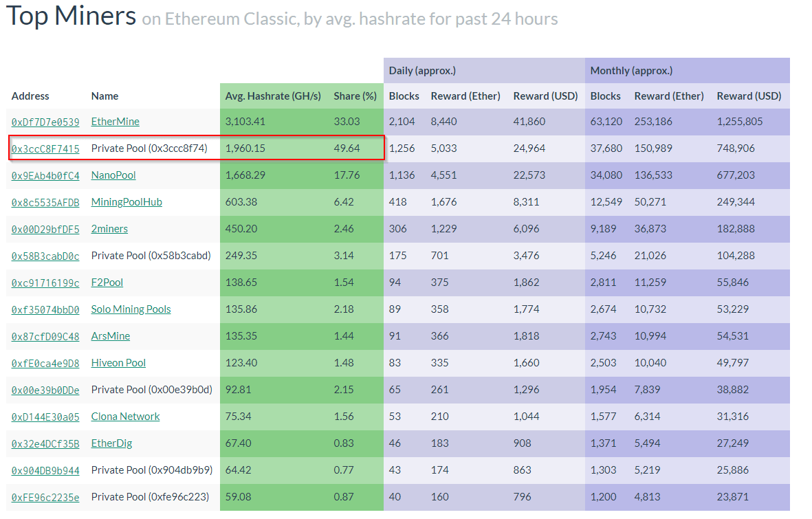This screenshot has width=812, height=519.
Task: Open address link 0x58B3cabD0c
Action: click(x=45, y=256)
